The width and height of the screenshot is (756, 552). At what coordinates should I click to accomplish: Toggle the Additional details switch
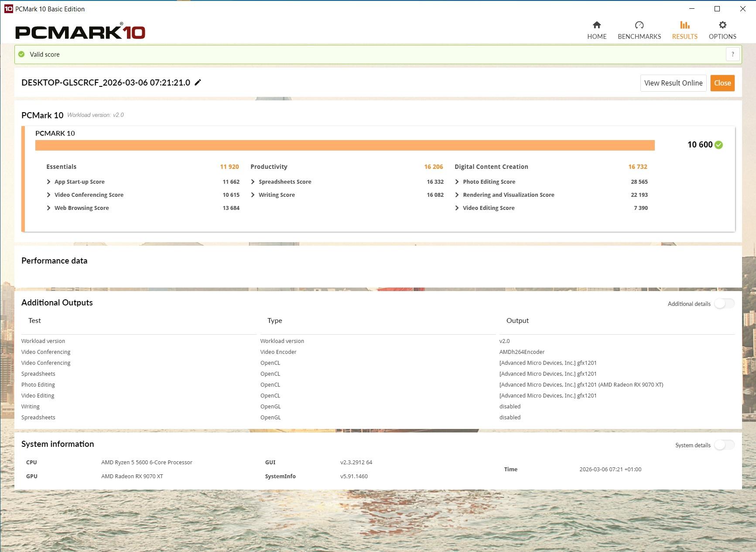pyautogui.click(x=724, y=304)
